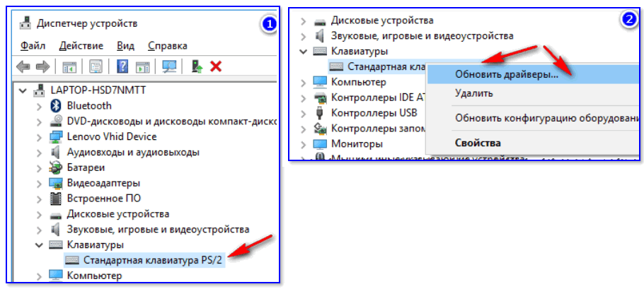
Task: Open Help via the blue question mark icon
Action: [x=122, y=66]
